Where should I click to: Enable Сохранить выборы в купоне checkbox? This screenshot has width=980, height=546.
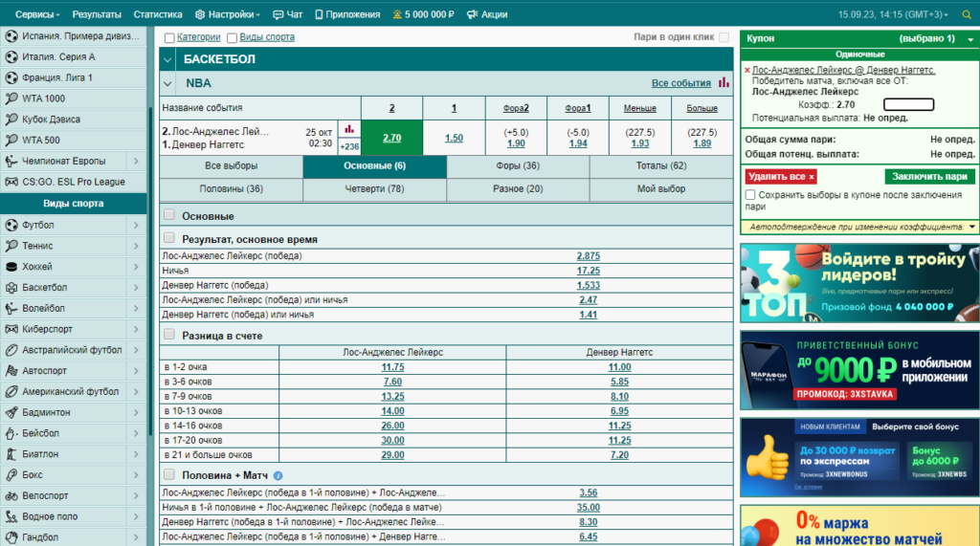click(x=750, y=195)
